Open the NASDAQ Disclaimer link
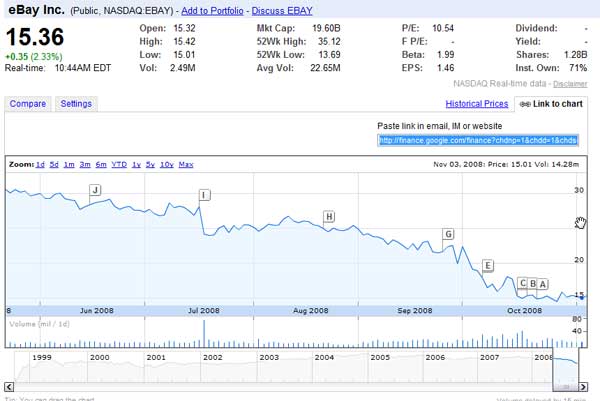This screenshot has width=600, height=401. pyautogui.click(x=570, y=84)
